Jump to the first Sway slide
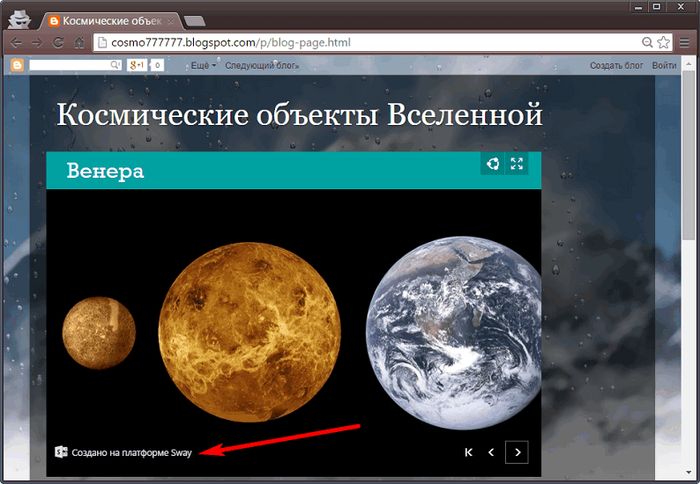This screenshot has width=700, height=484. pos(468,453)
